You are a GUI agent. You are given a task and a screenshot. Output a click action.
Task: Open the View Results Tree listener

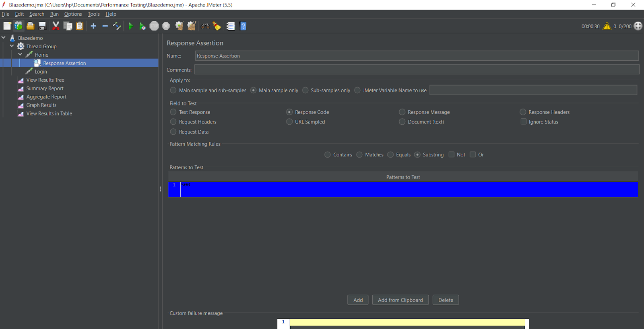[45, 80]
